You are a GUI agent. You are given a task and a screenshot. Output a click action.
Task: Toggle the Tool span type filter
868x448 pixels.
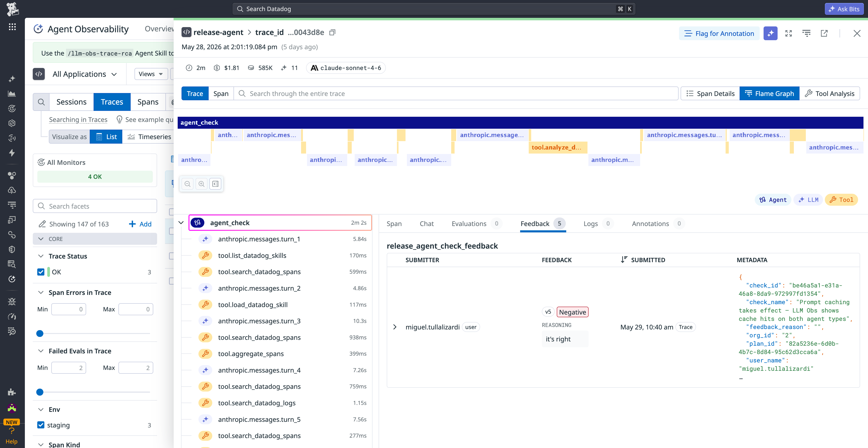click(841, 200)
